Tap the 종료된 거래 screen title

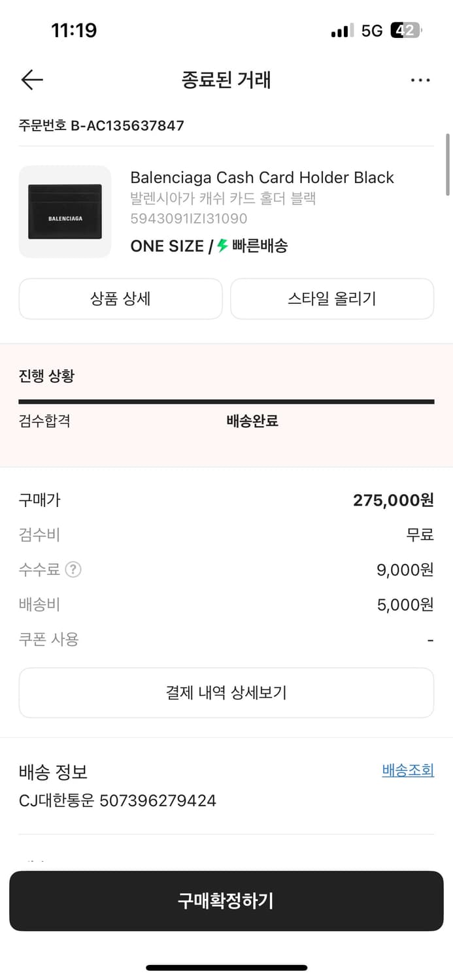(226, 80)
